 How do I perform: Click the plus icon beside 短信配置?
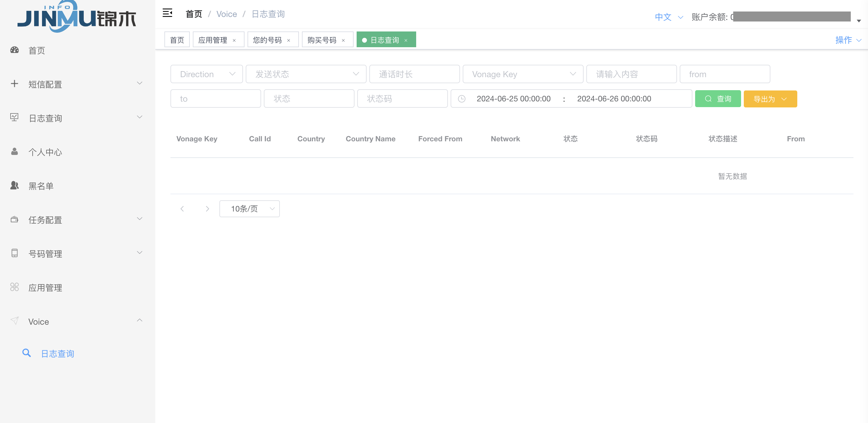[x=15, y=84]
